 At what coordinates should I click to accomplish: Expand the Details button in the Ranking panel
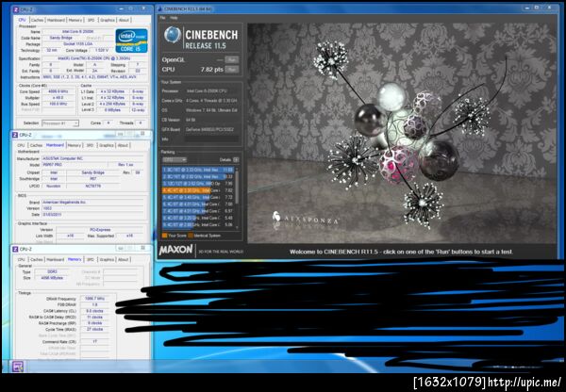(236, 159)
